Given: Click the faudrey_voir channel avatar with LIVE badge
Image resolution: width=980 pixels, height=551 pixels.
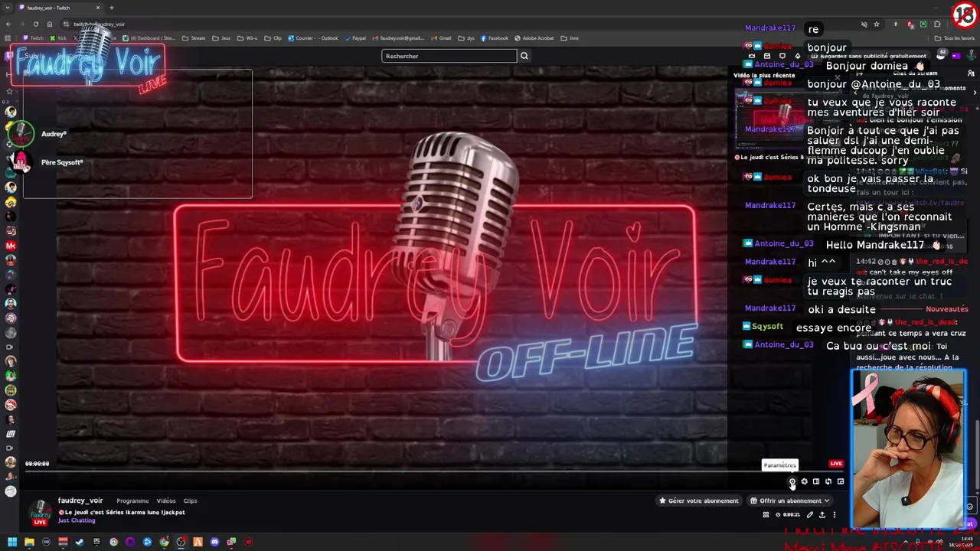Looking at the screenshot, I should point(40,513).
